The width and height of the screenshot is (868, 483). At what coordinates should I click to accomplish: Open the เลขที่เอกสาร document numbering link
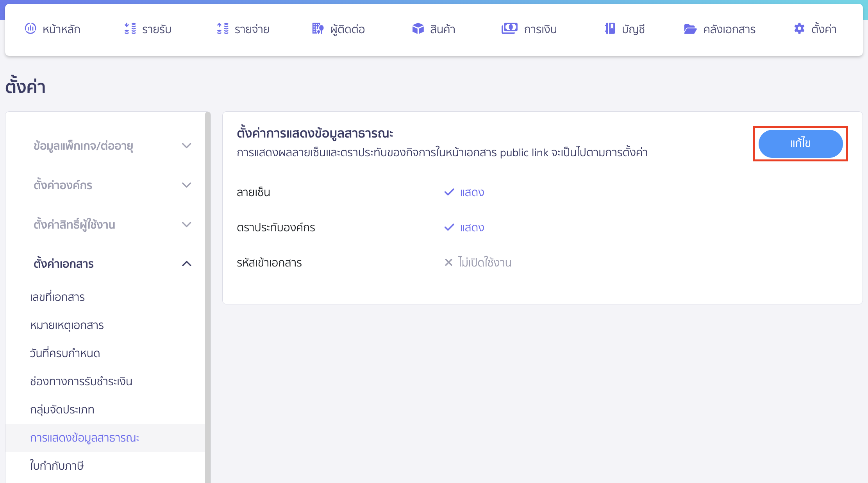pos(57,297)
